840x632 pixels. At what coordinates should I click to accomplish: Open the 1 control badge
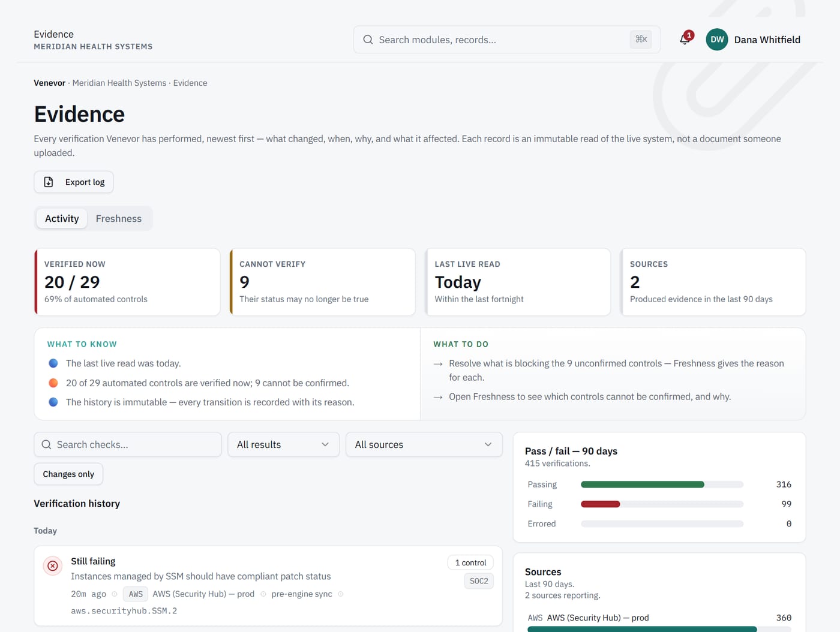[470, 562]
